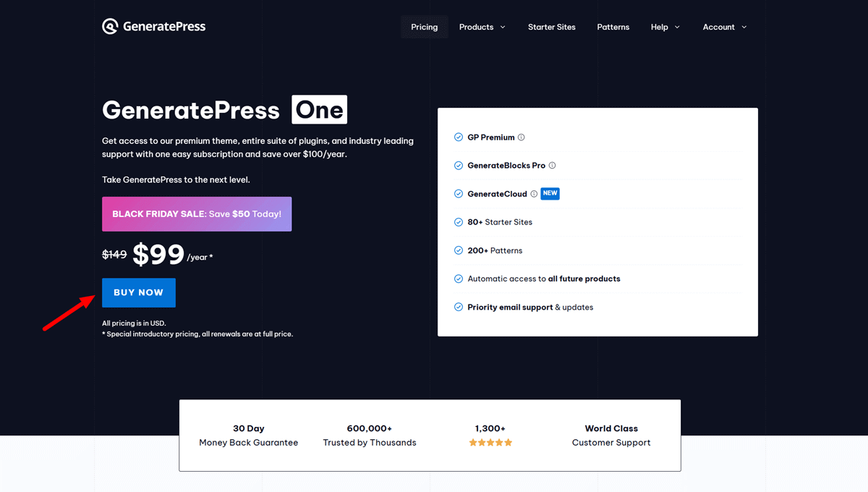The width and height of the screenshot is (868, 492).
Task: Open the Starter Sites menu item
Action: 551,27
